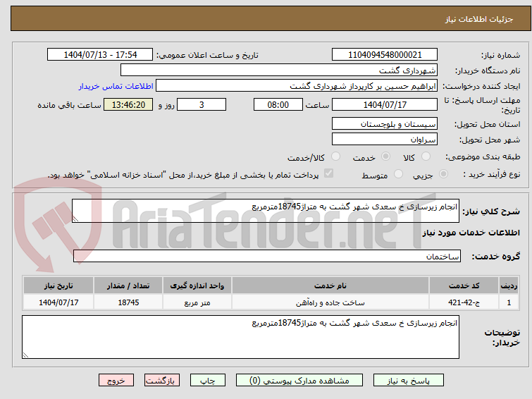532x399 pixels.
Task: Click the quantity cell 18745
Action: [x=128, y=302]
